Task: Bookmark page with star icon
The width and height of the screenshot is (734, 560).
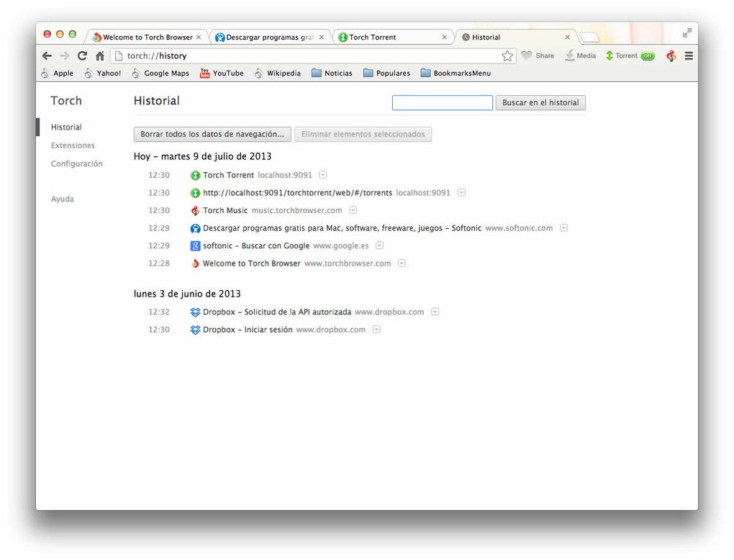Action: (507, 56)
